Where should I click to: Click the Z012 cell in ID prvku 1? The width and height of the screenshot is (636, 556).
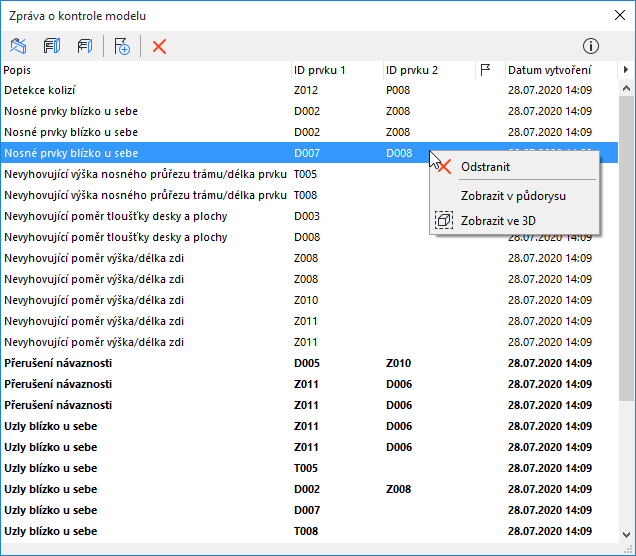tap(306, 90)
